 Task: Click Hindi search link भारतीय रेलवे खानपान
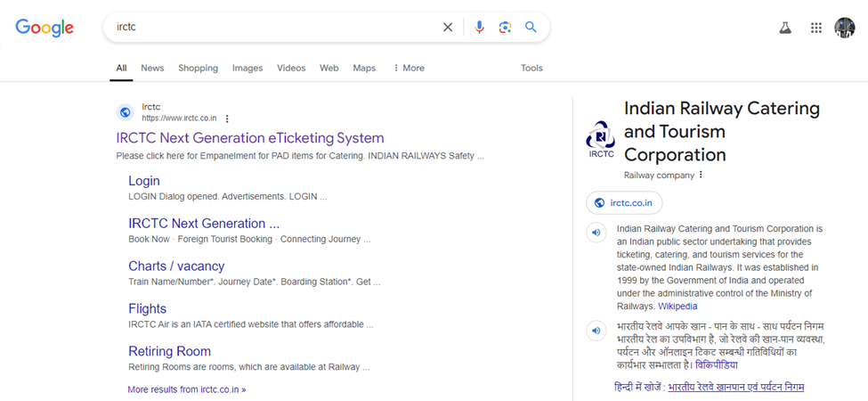735,387
